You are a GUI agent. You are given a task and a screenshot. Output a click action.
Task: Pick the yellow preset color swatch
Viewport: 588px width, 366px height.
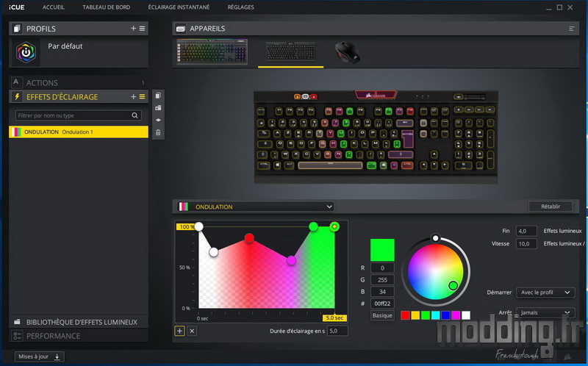(x=415, y=315)
